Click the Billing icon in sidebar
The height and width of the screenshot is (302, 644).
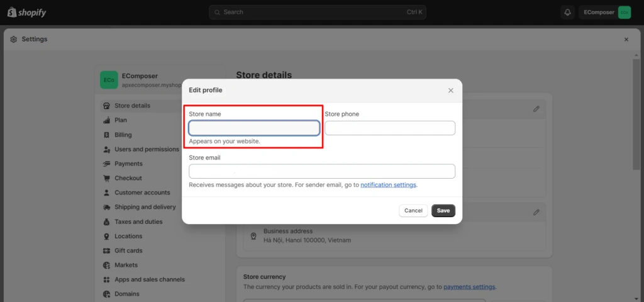(x=107, y=135)
